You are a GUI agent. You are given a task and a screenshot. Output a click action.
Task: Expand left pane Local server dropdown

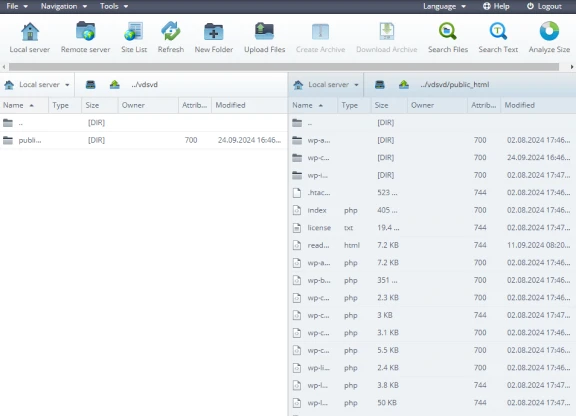coord(67,85)
